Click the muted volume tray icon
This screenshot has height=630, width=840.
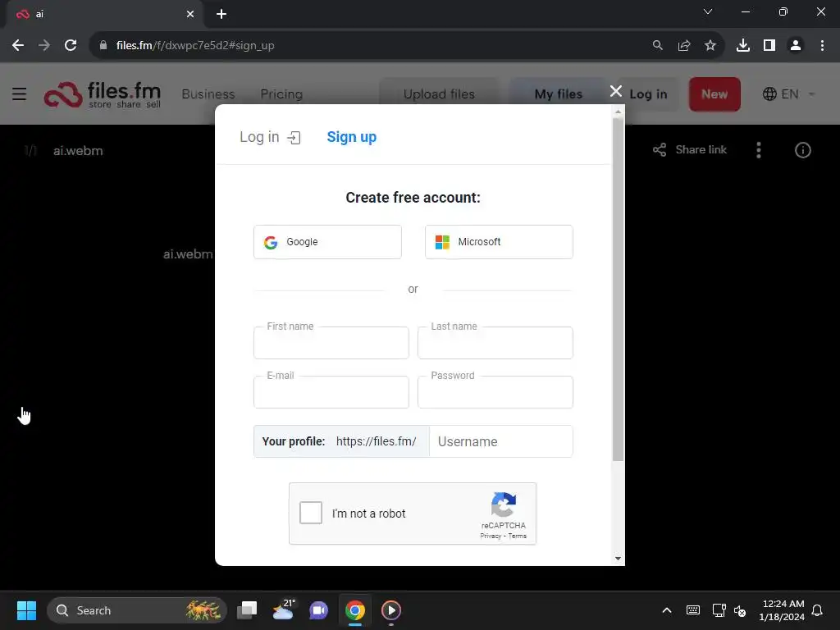(x=740, y=610)
